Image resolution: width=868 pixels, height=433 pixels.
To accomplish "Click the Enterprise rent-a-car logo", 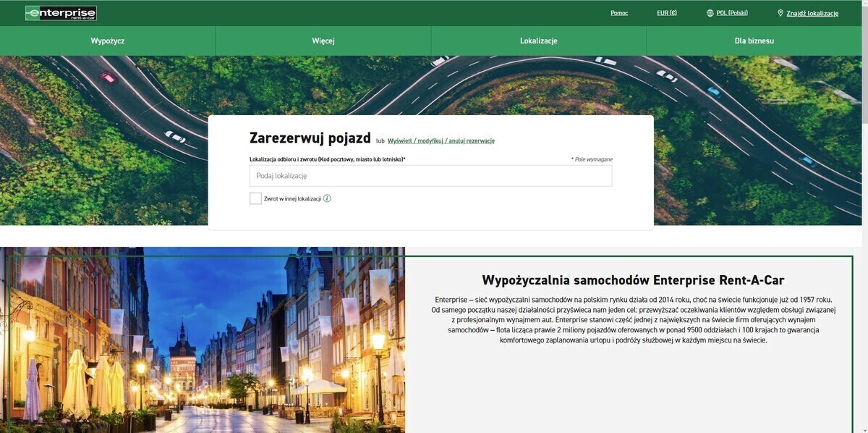I will point(60,12).
